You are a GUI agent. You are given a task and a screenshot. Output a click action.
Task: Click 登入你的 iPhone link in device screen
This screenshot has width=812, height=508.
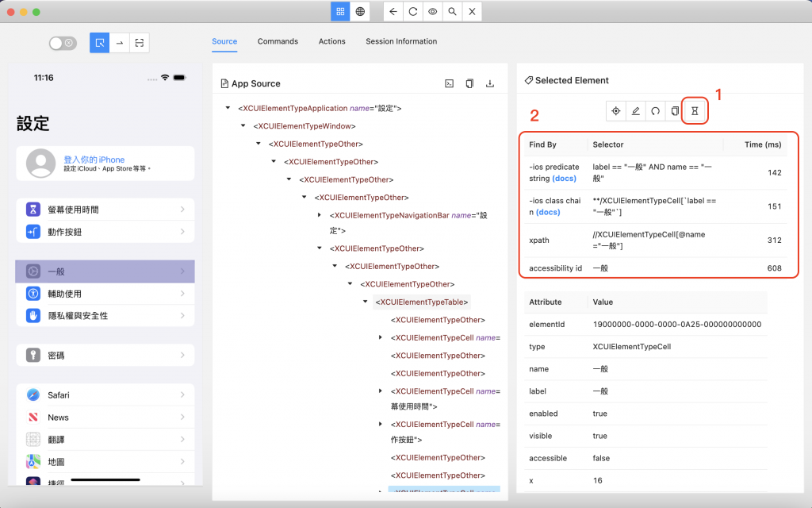[x=94, y=159]
